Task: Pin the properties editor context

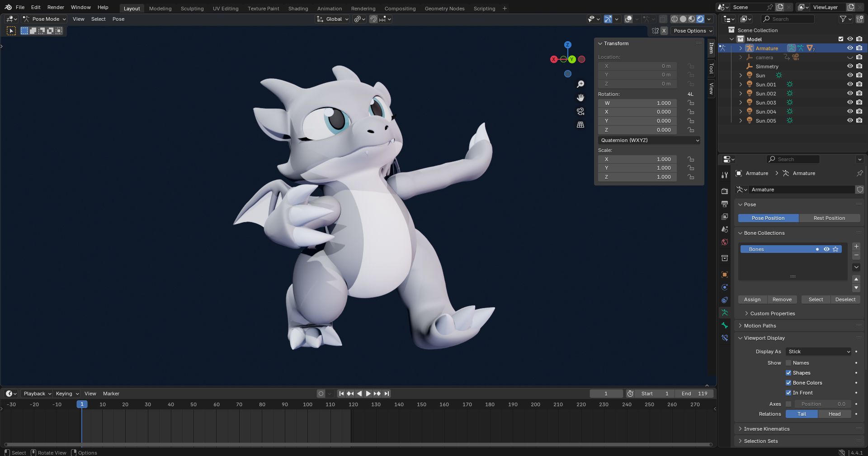Action: pos(859,173)
